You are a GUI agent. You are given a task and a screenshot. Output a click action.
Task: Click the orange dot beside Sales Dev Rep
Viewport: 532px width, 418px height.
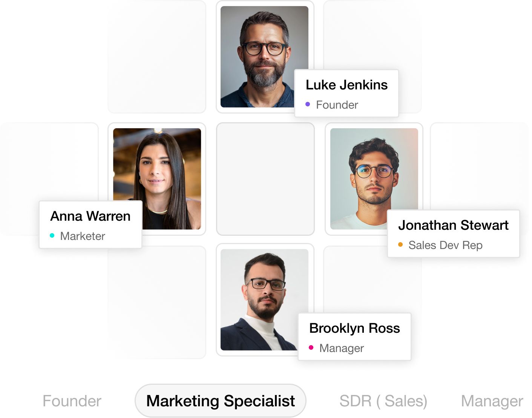tap(400, 244)
